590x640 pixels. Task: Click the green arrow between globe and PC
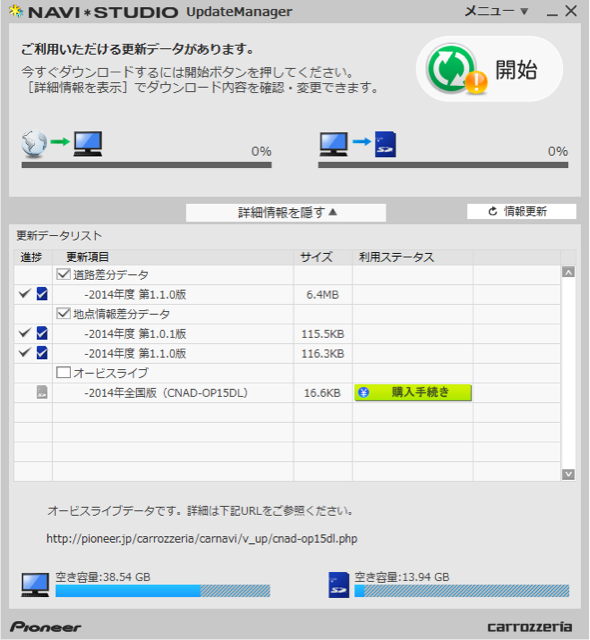coord(60,142)
